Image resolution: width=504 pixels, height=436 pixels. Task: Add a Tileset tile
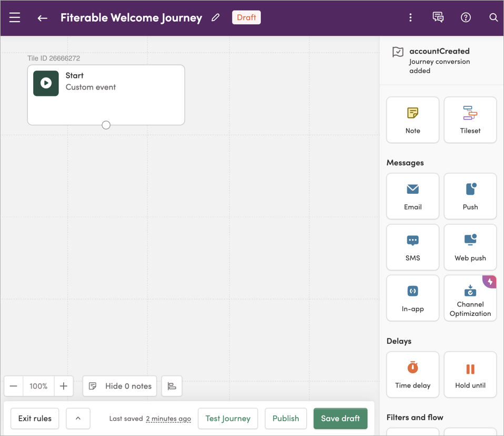click(470, 120)
